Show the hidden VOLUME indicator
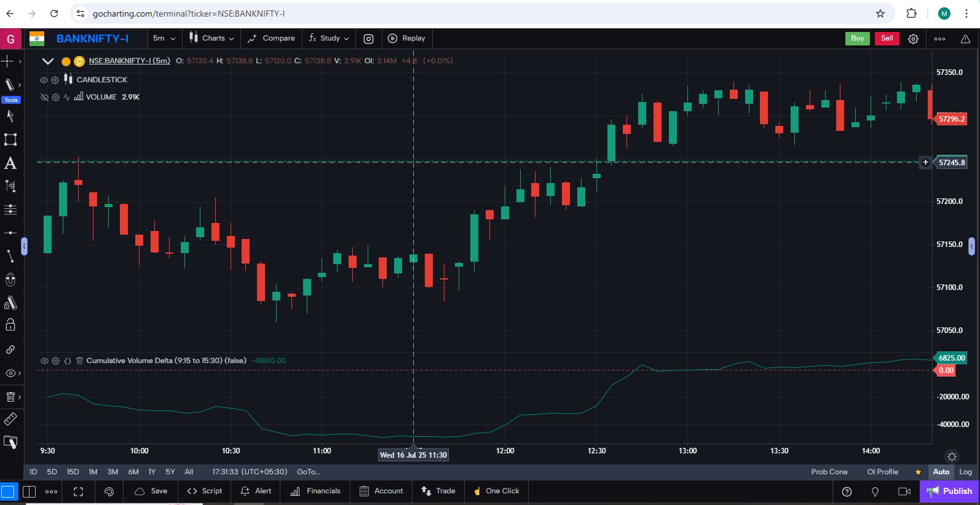Viewport: 980px width, 505px height. pos(44,97)
